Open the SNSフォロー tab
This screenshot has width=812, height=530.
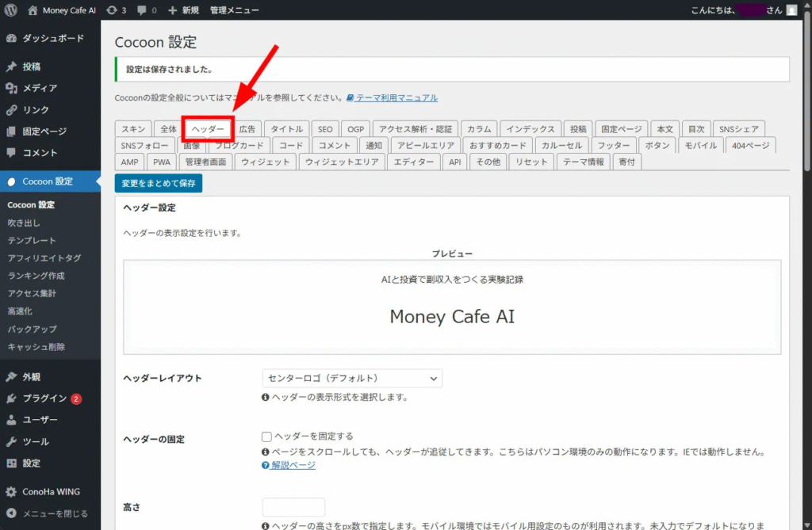(x=144, y=146)
